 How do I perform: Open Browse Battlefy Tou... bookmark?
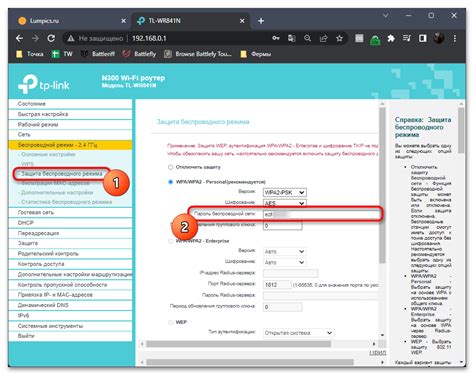tap(198, 54)
